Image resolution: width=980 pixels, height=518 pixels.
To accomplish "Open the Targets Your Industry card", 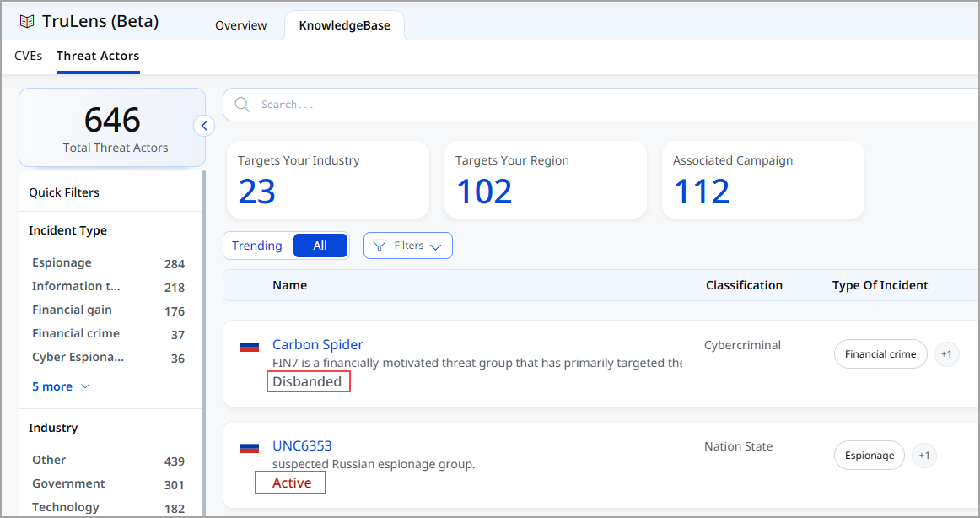I will 328,180.
